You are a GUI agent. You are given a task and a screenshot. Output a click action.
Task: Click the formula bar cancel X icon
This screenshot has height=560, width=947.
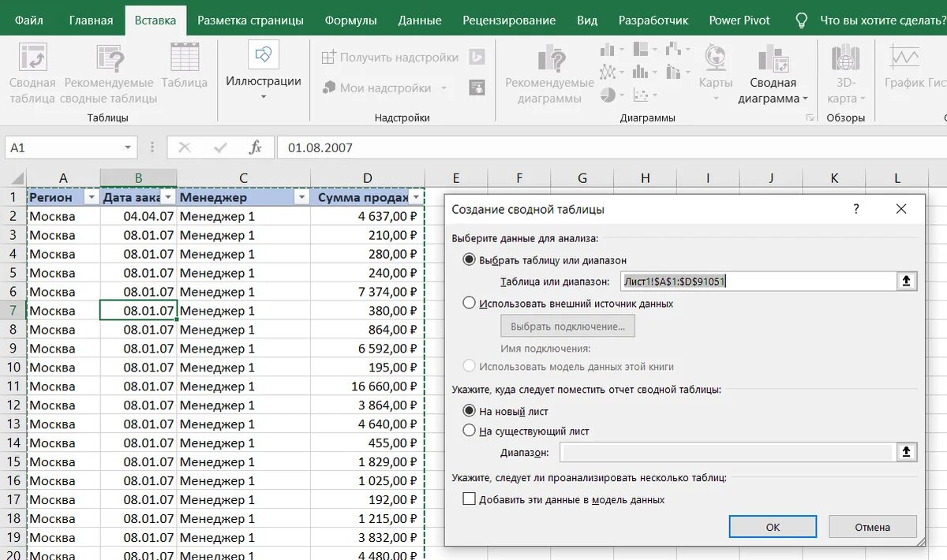[x=185, y=147]
